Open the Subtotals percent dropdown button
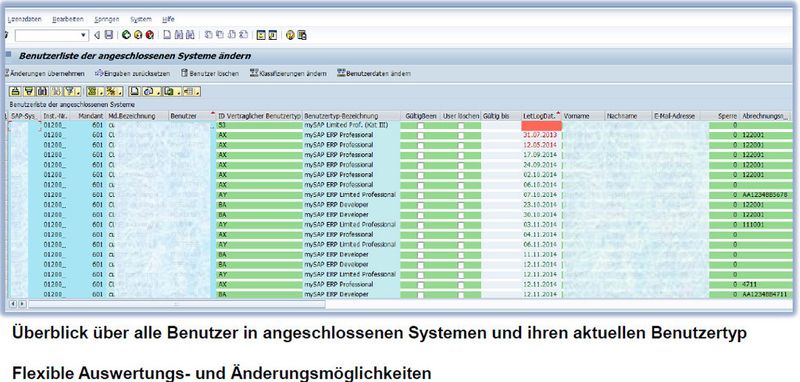This screenshot has height=382, width=800. tap(114, 91)
